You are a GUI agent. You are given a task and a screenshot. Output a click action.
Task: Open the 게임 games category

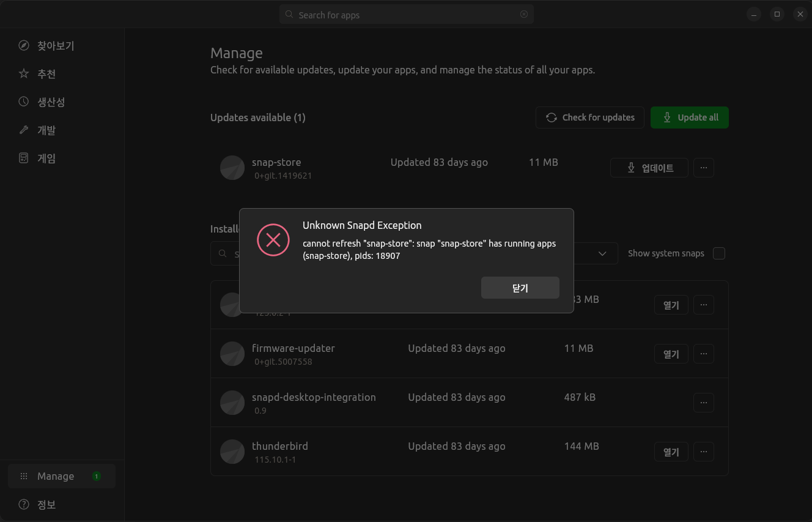pyautogui.click(x=62, y=158)
